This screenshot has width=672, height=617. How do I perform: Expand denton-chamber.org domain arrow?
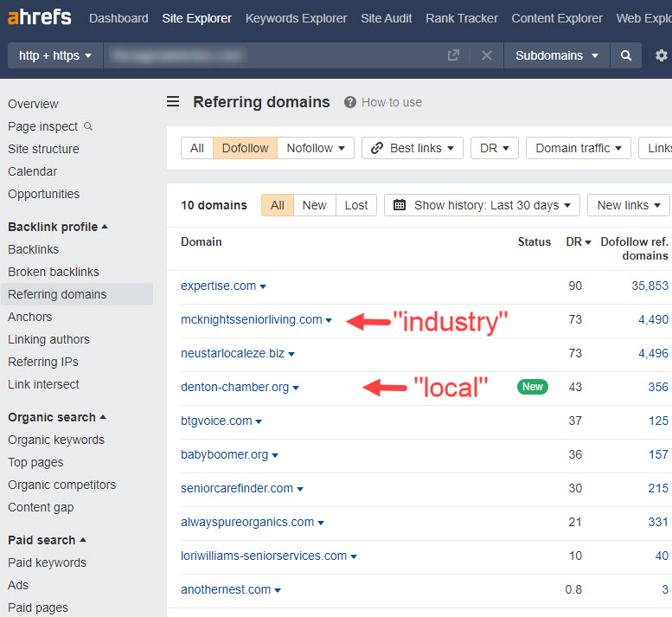coord(296,388)
